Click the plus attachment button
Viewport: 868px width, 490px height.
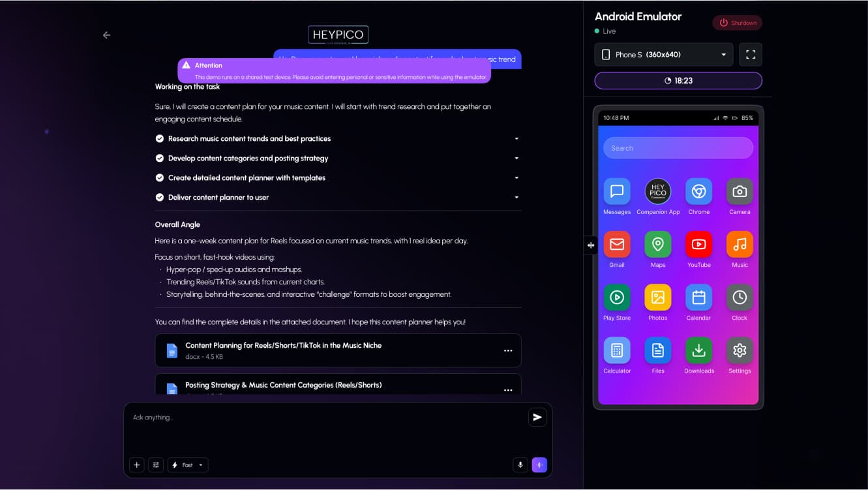pos(136,465)
